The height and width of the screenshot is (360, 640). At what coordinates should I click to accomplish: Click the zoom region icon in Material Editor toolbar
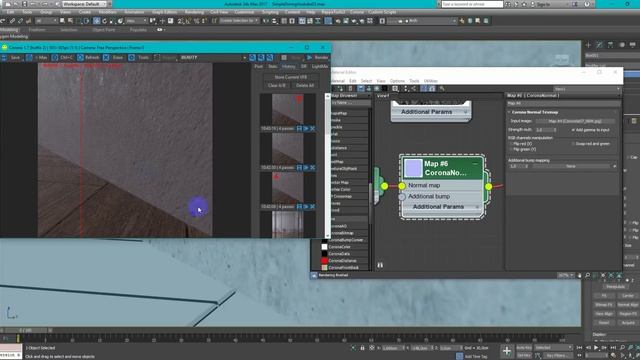395,89
